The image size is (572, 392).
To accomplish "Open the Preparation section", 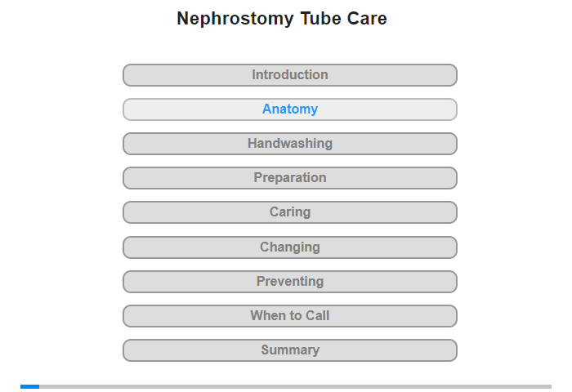I will pyautogui.click(x=289, y=178).
